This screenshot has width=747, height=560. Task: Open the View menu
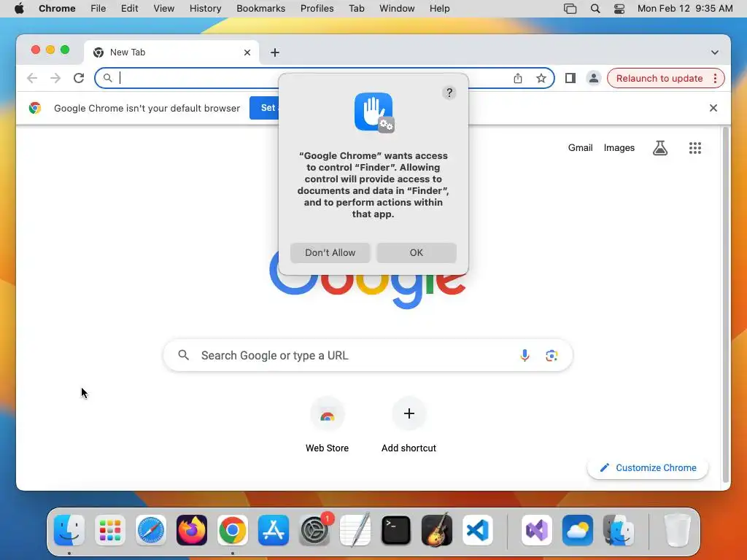163,9
